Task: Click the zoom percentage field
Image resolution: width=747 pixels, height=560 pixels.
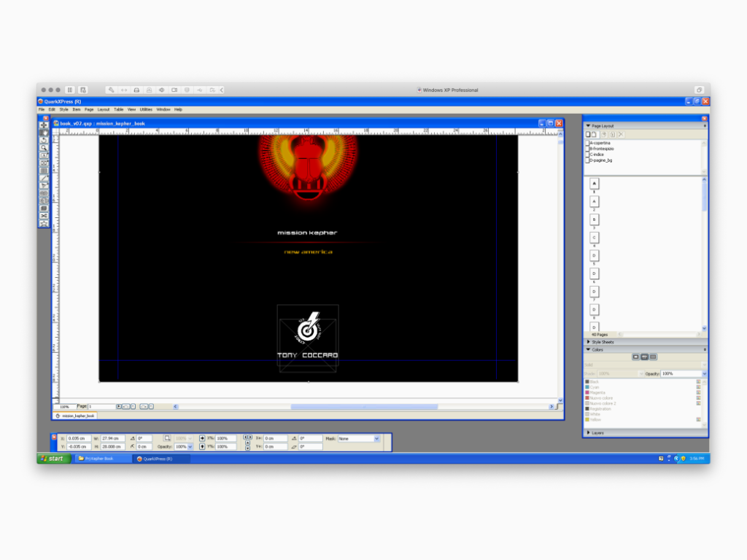Action: 64,407
